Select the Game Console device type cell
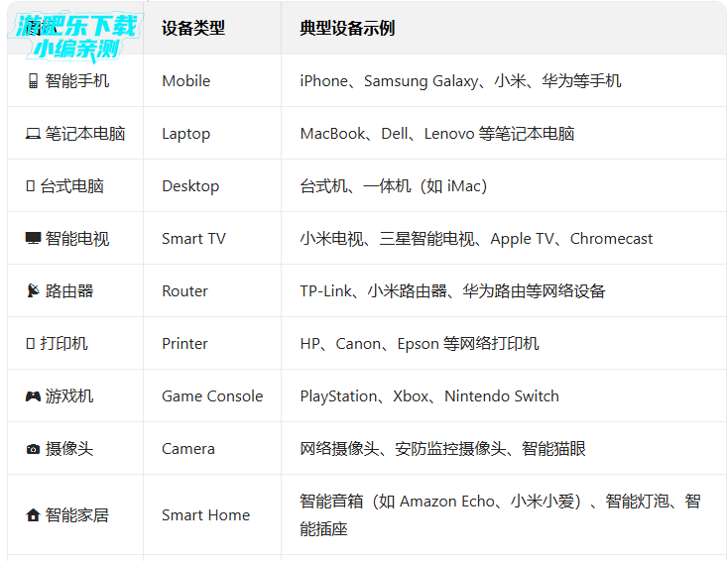The image size is (728, 561). pos(212,396)
